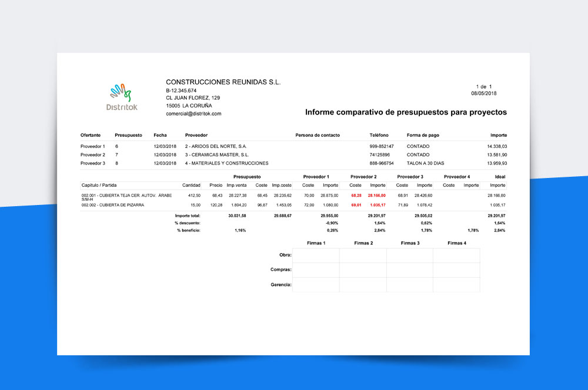Click the 'Gerencia' signature box under Firmas 4

click(x=456, y=285)
